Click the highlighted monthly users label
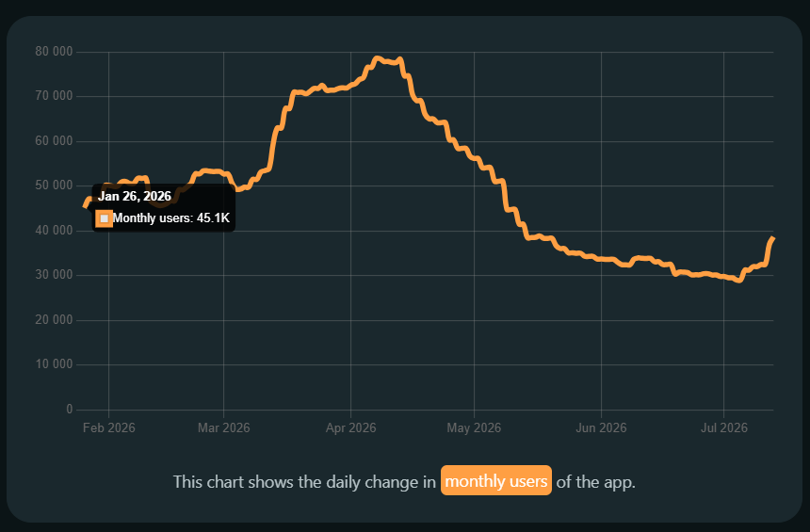The height and width of the screenshot is (532, 810). 496,481
